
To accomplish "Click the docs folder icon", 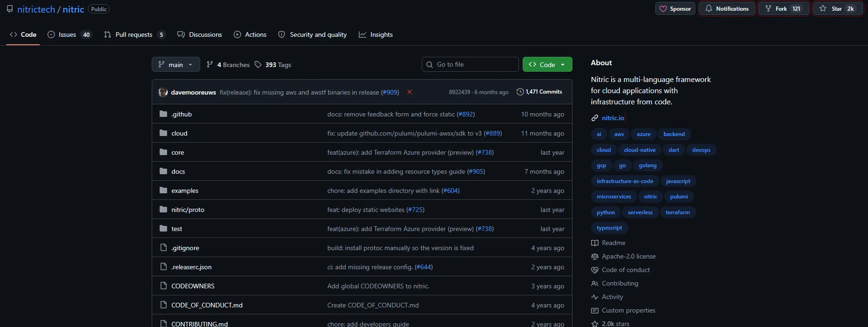I will (x=163, y=171).
